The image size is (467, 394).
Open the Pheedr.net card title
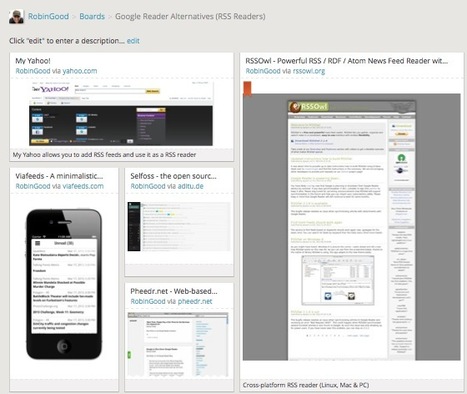tap(174, 291)
